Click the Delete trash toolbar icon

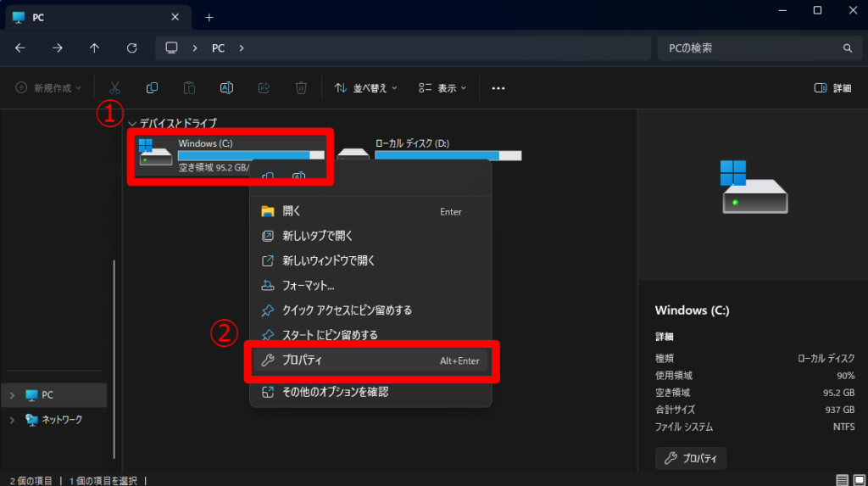(301, 88)
